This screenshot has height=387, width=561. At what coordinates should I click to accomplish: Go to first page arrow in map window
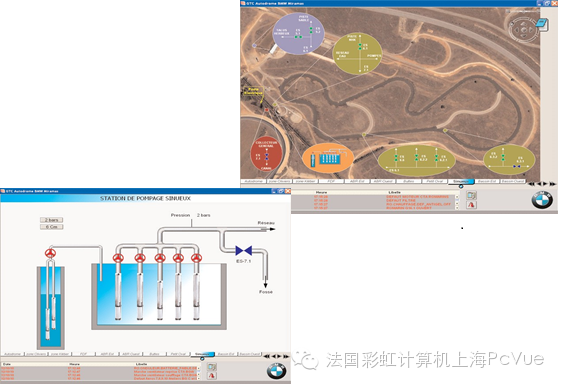pyautogui.click(x=531, y=184)
